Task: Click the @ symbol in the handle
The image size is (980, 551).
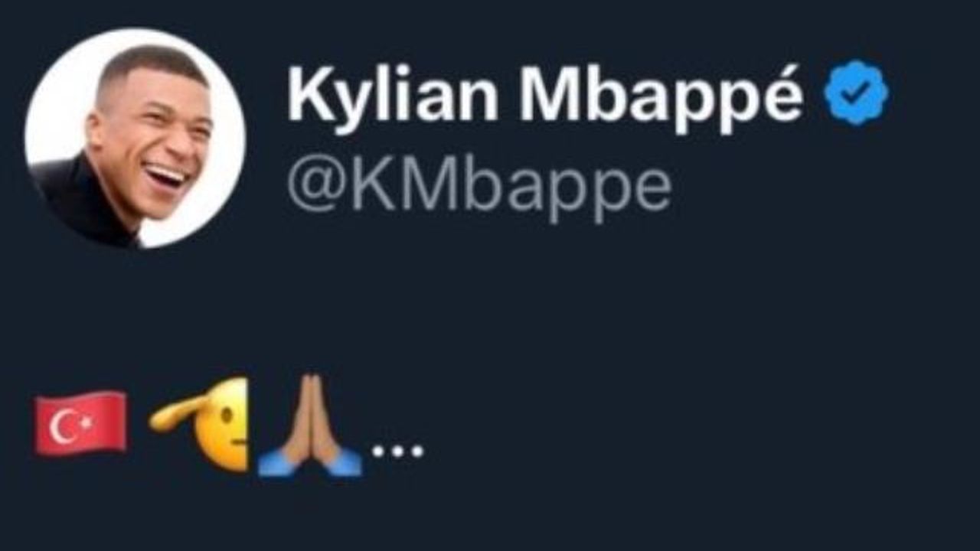Action: [315, 188]
